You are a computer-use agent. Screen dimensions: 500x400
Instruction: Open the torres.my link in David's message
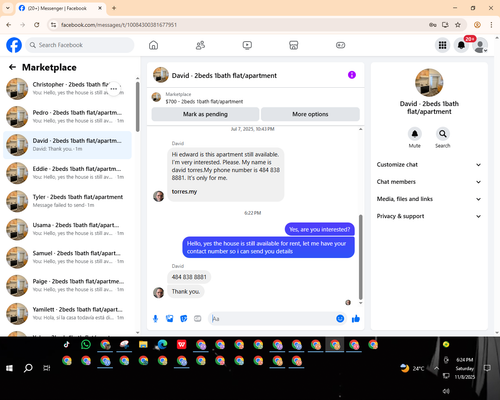click(x=184, y=192)
